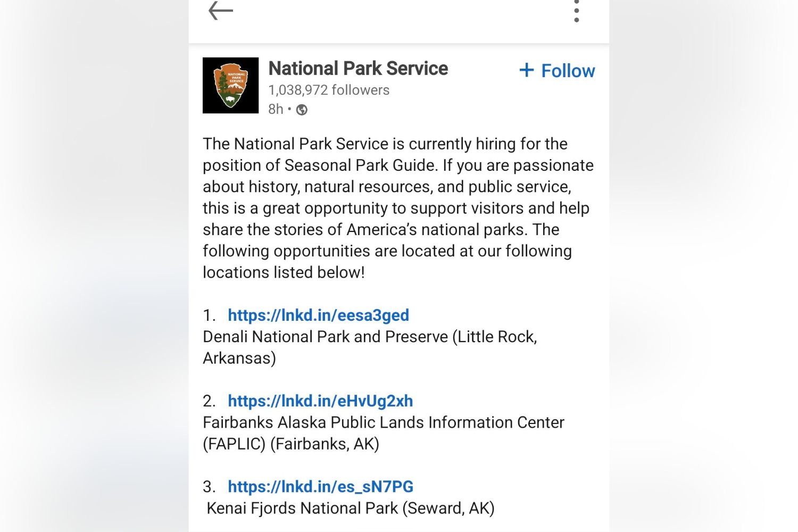Select the 1,038,972 followers count
This screenshot has width=798, height=532.
328,90
